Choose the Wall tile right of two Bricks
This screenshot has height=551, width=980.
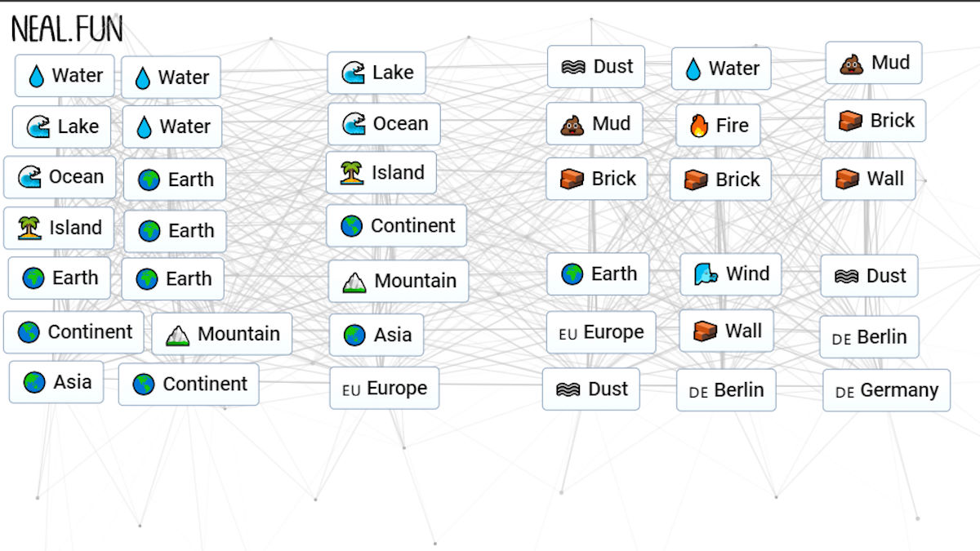867,179
